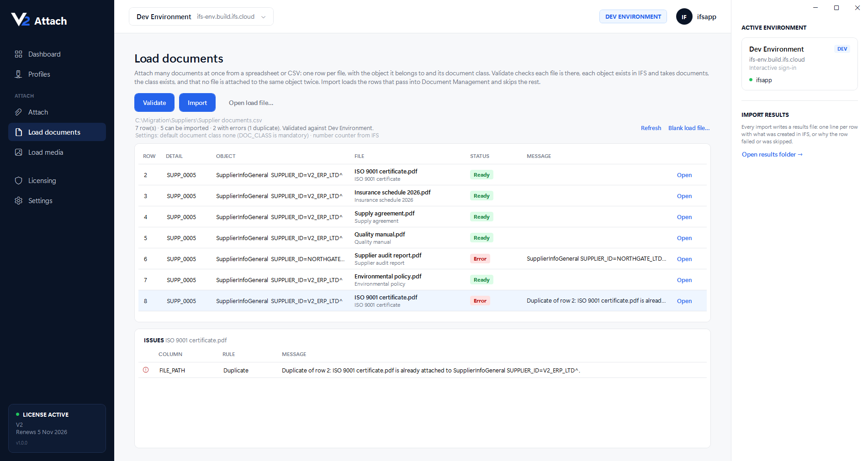This screenshot has width=868, height=461.
Task: Select Supplier audit report.pdf file name
Action: tap(388, 256)
